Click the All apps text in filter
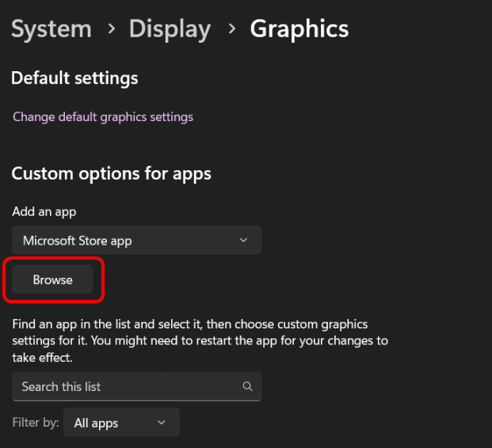 coord(96,423)
